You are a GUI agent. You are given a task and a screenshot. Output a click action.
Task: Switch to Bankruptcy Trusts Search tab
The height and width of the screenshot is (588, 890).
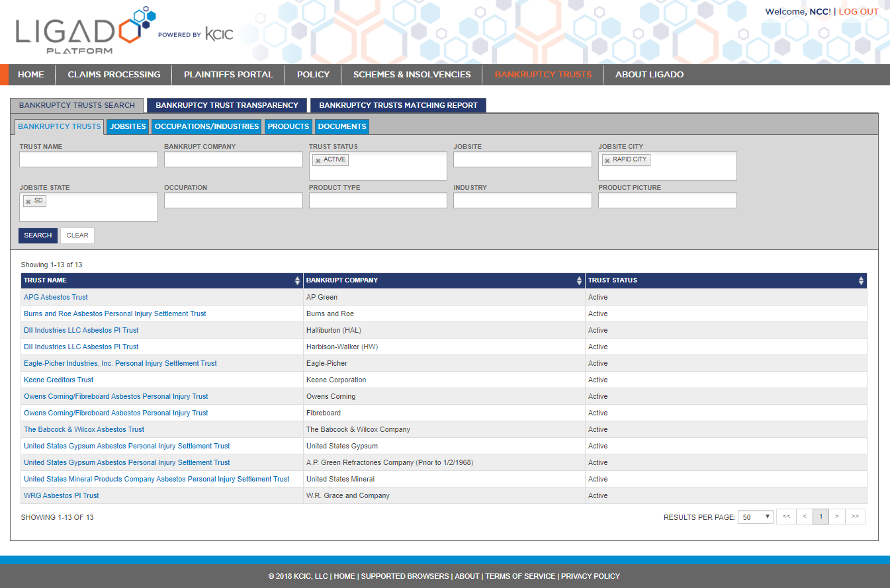point(77,105)
